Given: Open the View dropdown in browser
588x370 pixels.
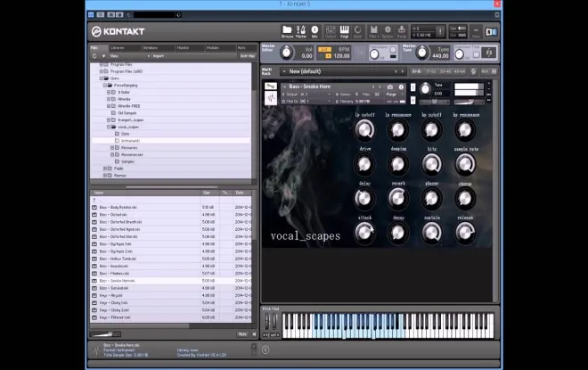Looking at the screenshot, I should pos(129,56).
